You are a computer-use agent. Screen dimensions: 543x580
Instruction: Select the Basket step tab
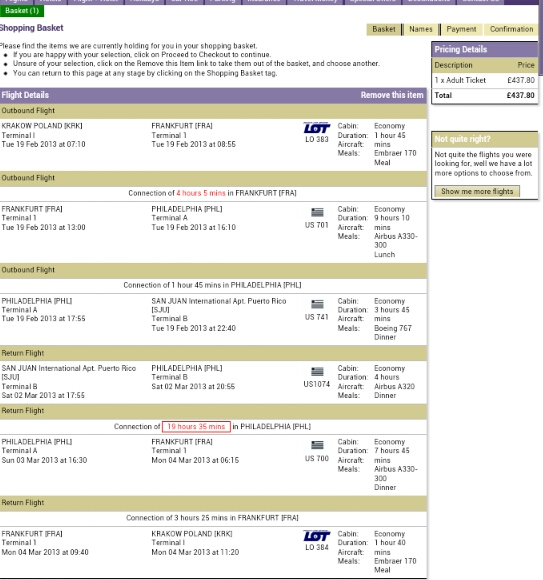384,29
